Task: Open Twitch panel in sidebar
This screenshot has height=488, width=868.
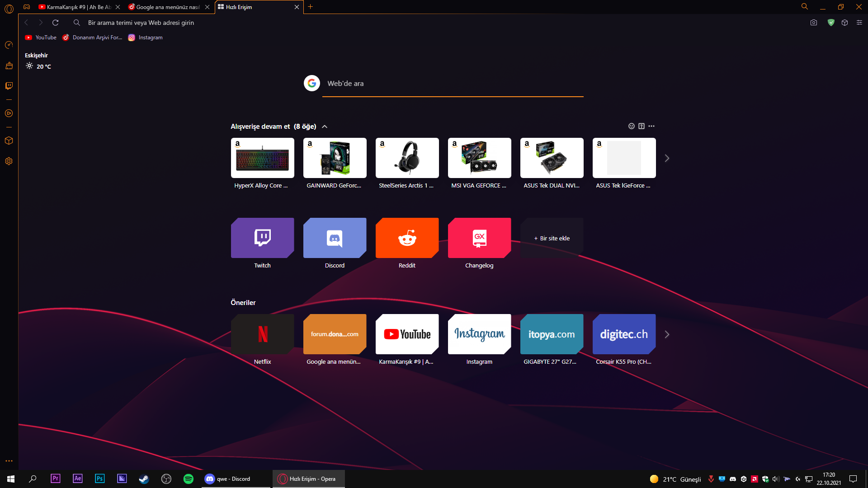Action: pos(9,86)
